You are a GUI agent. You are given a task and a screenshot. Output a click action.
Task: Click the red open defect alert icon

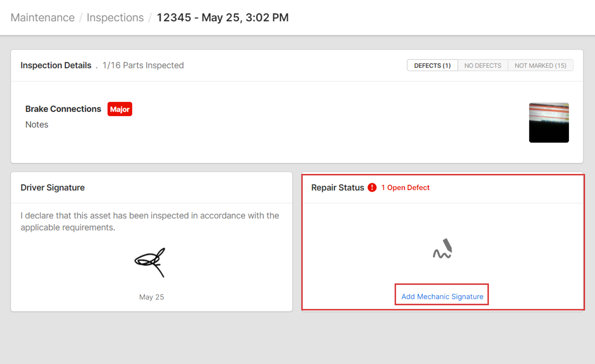coord(372,188)
